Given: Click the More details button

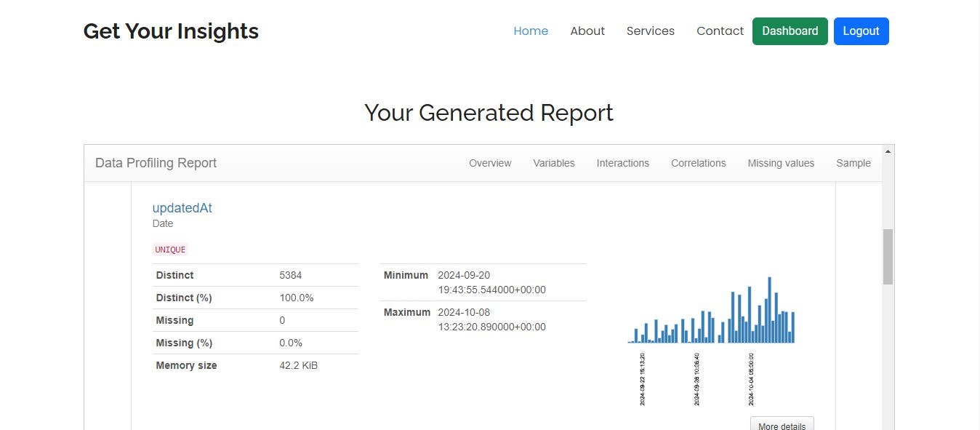Looking at the screenshot, I should click(782, 423).
